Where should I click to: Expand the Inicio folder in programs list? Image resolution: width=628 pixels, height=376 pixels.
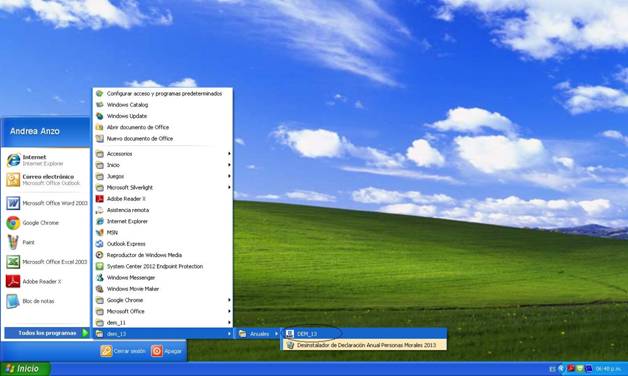coord(163,165)
